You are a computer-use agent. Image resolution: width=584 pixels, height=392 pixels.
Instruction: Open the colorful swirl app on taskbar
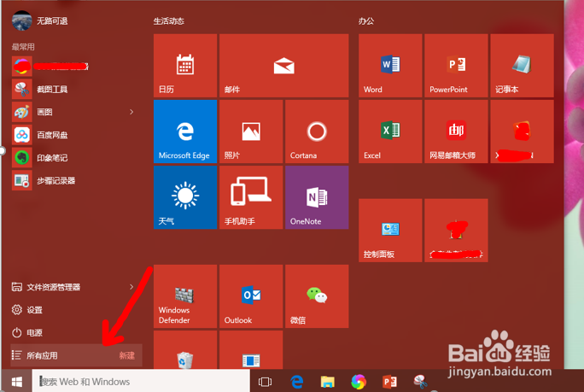(x=359, y=382)
